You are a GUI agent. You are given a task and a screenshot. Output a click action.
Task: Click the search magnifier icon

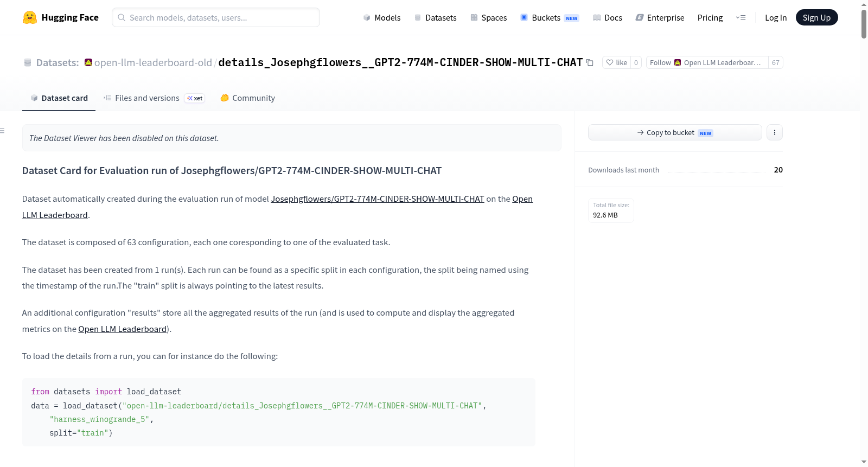(x=122, y=17)
